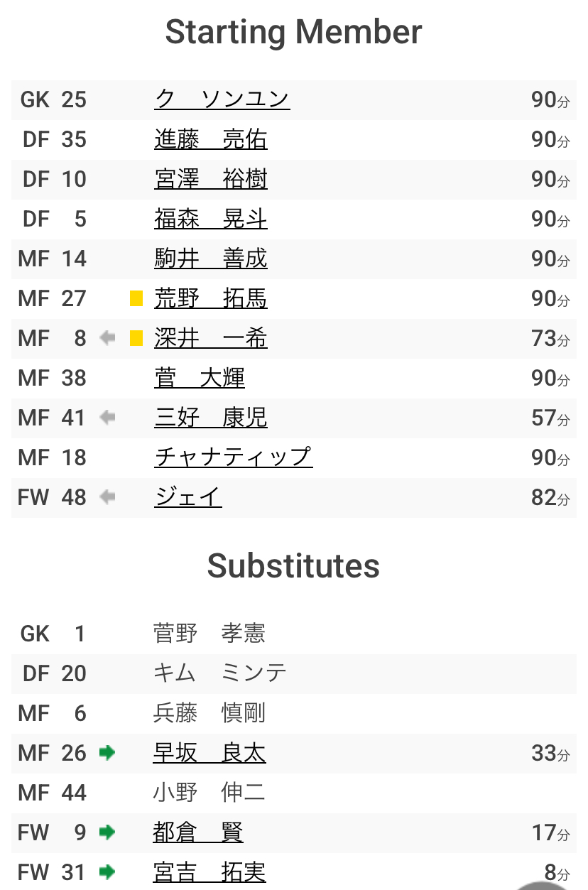Viewport: 588px width, 890px height.
Task: Click the チャナティップ player link
Action: 233,457
